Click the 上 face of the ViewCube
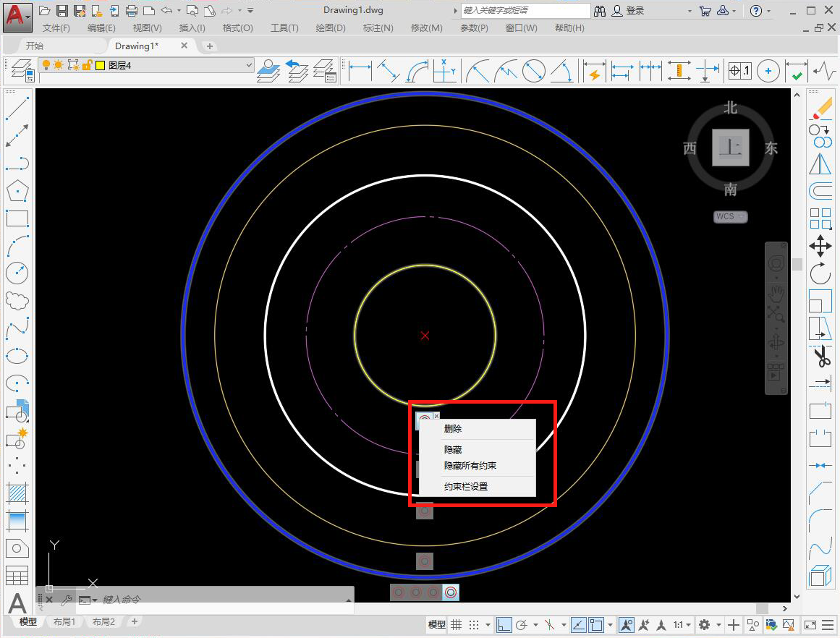840x638 pixels. 730,148
